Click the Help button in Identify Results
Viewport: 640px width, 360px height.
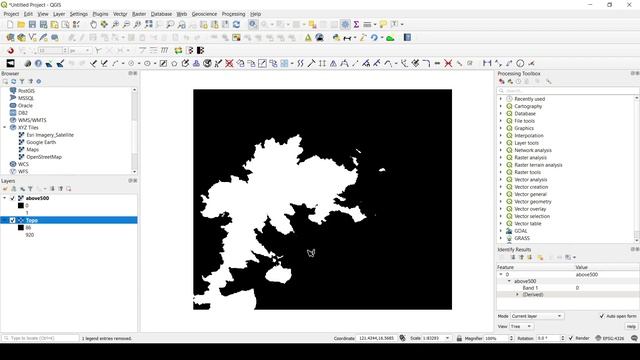(631, 327)
